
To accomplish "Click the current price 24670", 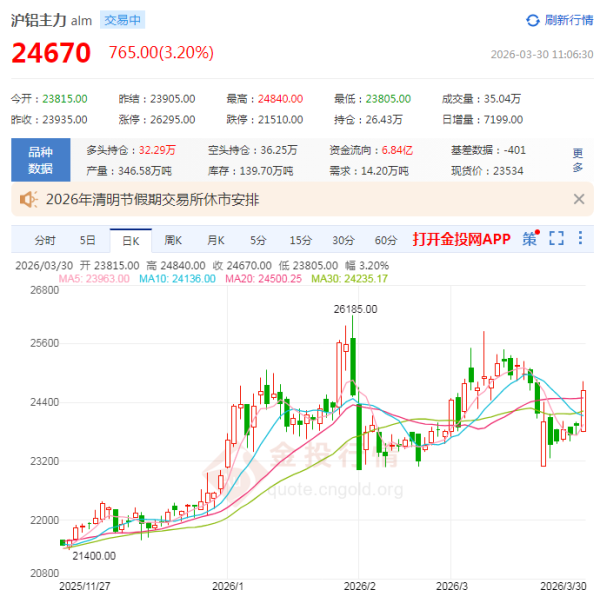I will tap(51, 53).
